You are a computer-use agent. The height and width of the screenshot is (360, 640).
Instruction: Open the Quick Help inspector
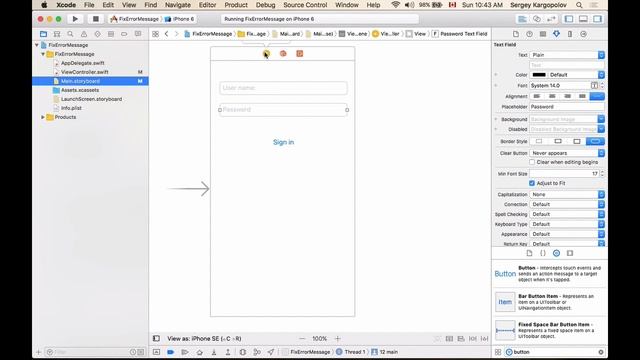[x=529, y=34]
